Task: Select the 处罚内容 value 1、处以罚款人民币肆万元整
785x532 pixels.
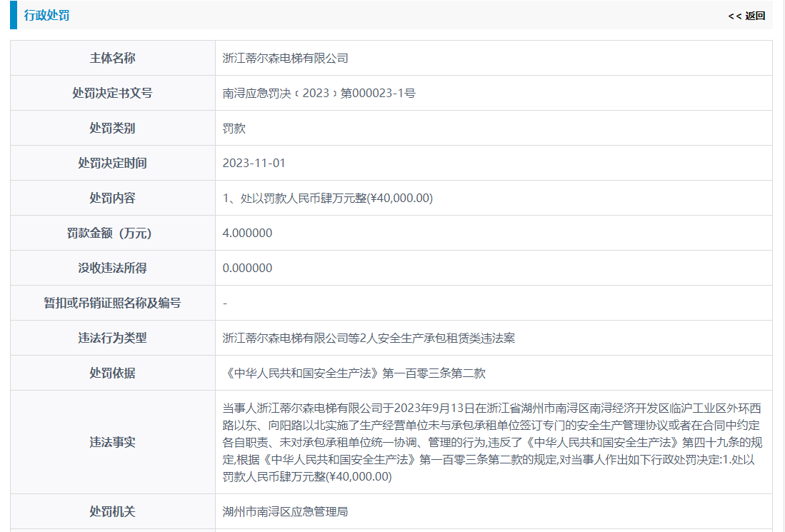Action: [x=327, y=199]
